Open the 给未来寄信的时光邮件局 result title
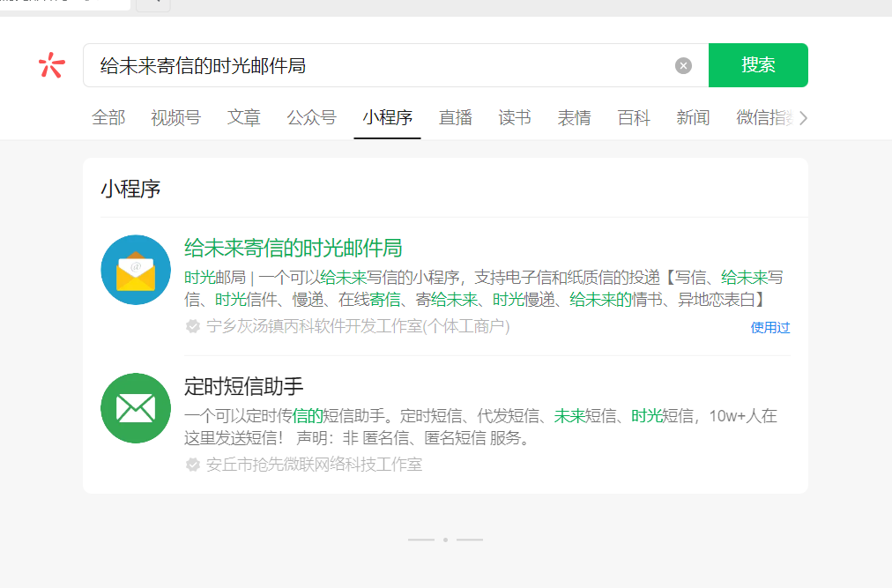 pos(293,249)
